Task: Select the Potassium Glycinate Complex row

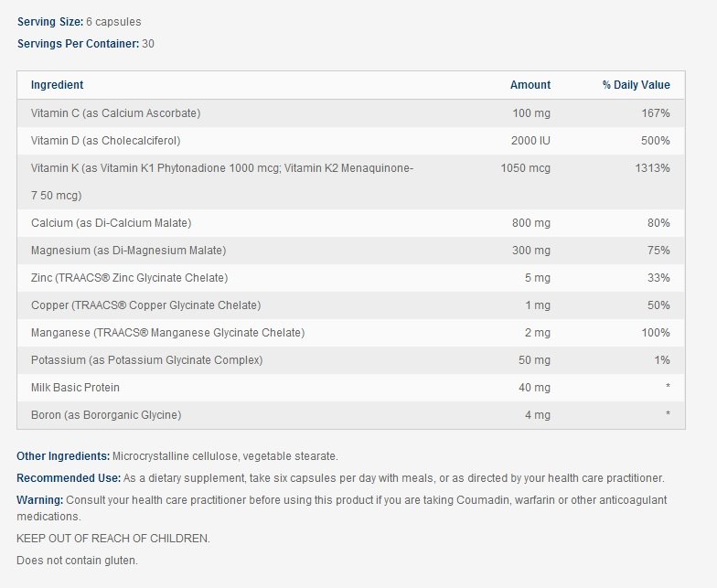Action: tap(146, 360)
